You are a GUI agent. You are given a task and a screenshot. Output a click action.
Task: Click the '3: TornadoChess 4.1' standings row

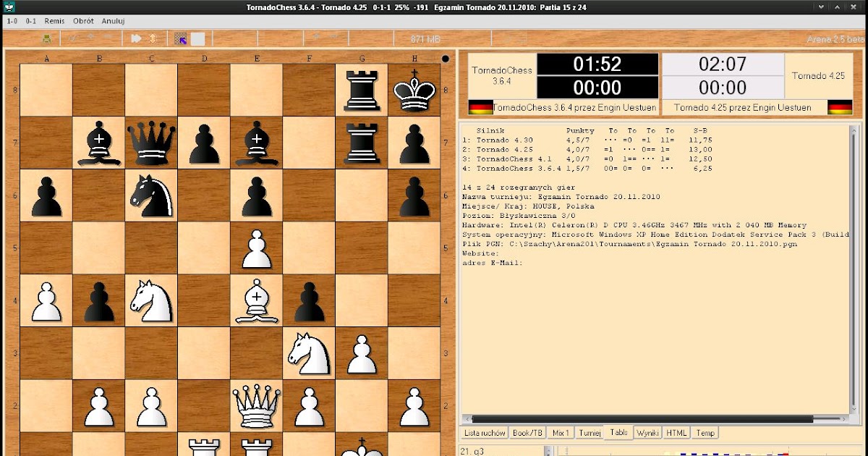coord(587,159)
